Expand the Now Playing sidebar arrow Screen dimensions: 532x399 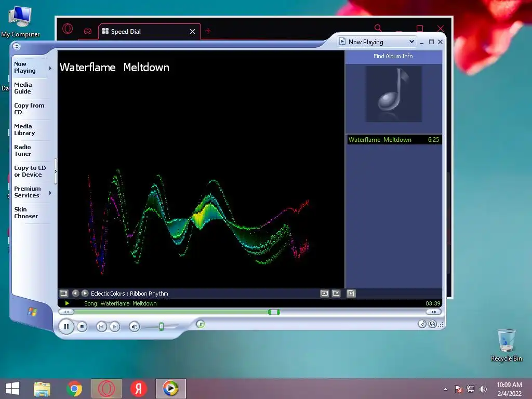tap(50, 68)
